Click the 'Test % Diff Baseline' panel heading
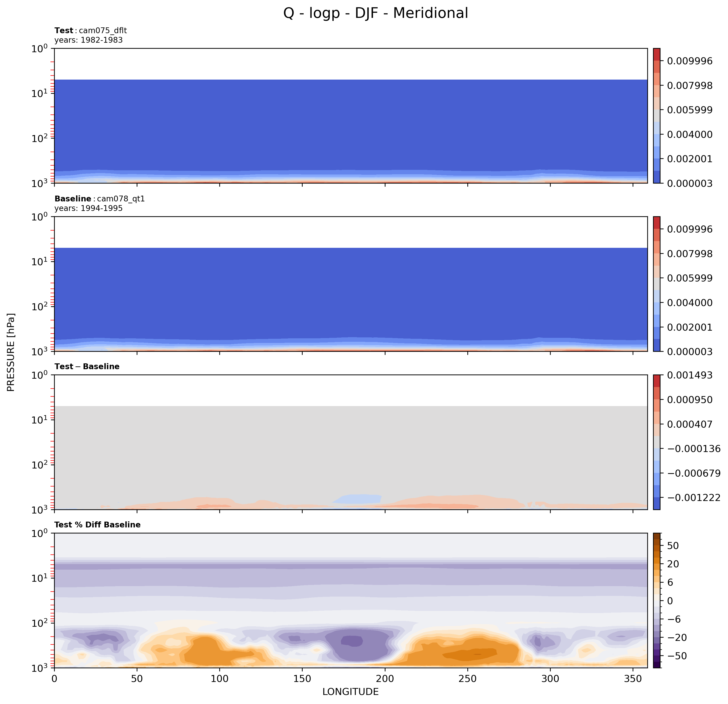Screen dimensions: 728x704 click(x=97, y=525)
